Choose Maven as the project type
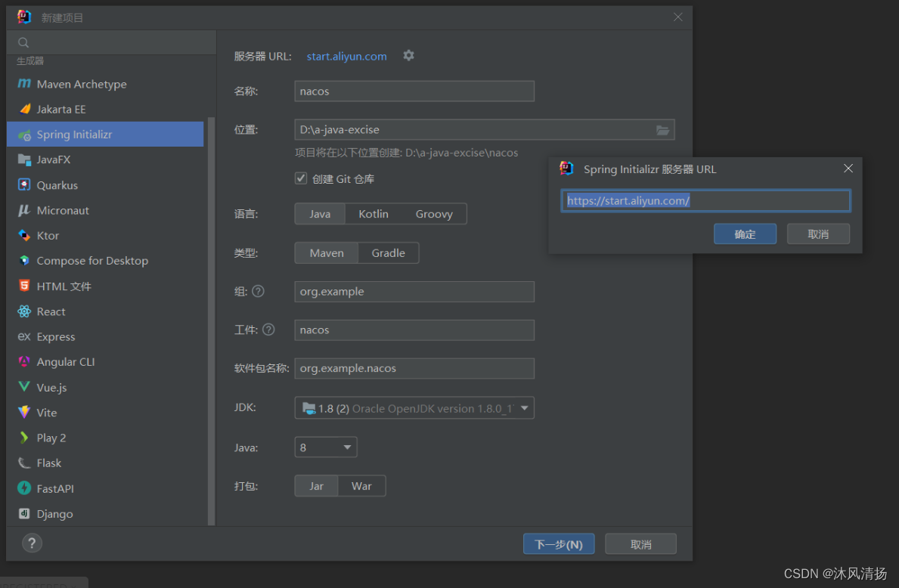 point(327,252)
